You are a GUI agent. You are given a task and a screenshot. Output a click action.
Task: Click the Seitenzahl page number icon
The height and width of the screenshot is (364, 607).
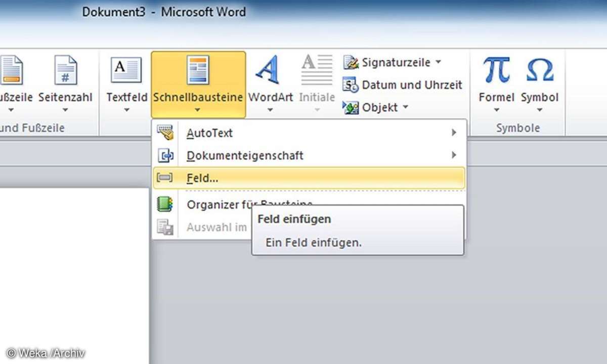[x=66, y=70]
